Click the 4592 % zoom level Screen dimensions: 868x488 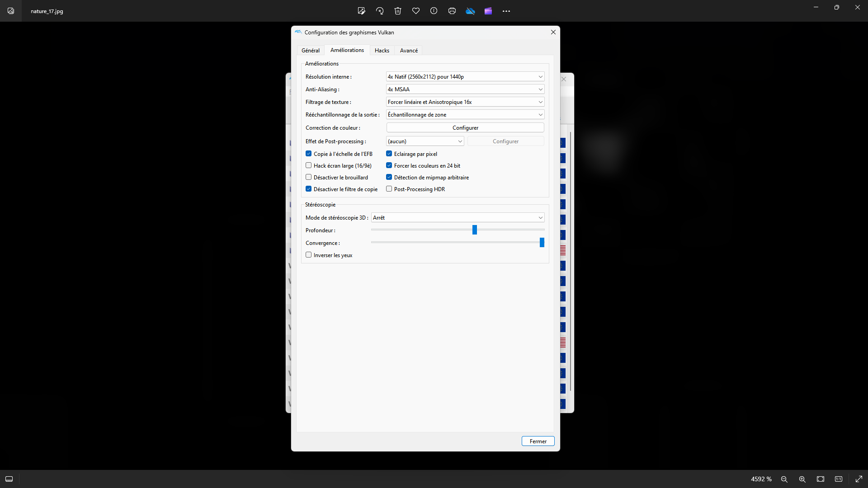[x=761, y=479]
